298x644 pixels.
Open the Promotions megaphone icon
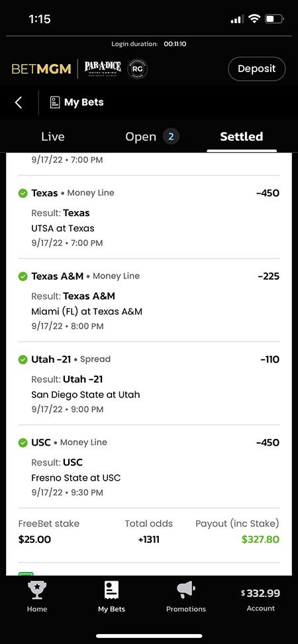[185, 590]
